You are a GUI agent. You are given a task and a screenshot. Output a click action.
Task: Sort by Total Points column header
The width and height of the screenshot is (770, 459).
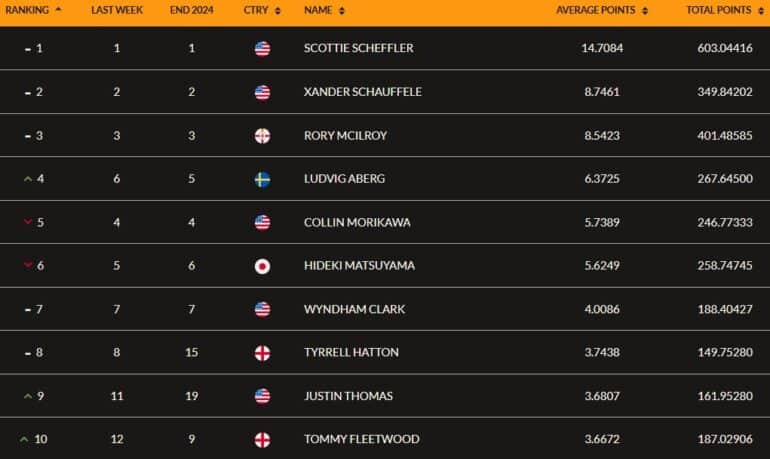[x=725, y=10]
